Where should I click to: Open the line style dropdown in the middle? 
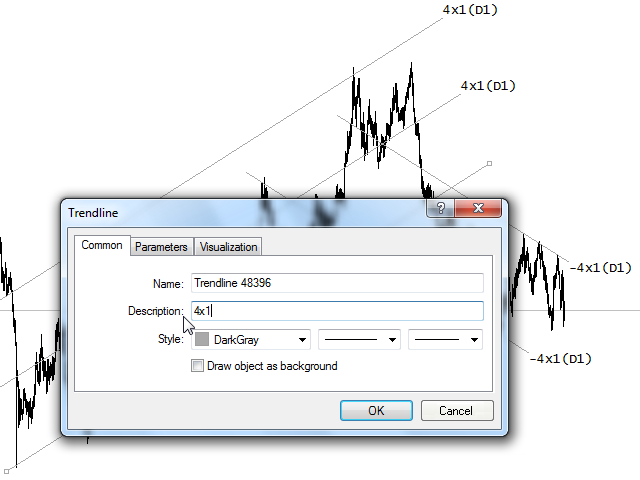click(359, 340)
